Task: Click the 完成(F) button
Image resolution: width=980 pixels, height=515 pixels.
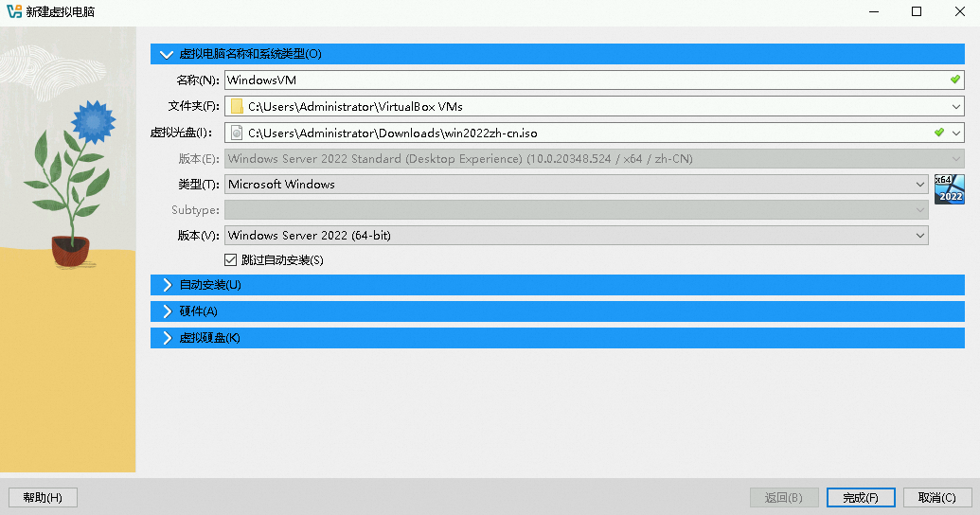Action: click(861, 498)
